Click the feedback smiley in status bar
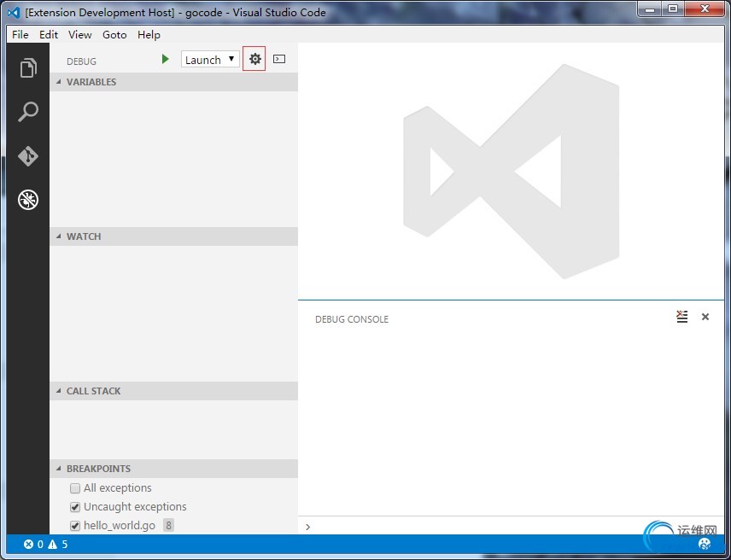731x560 pixels. tap(705, 544)
